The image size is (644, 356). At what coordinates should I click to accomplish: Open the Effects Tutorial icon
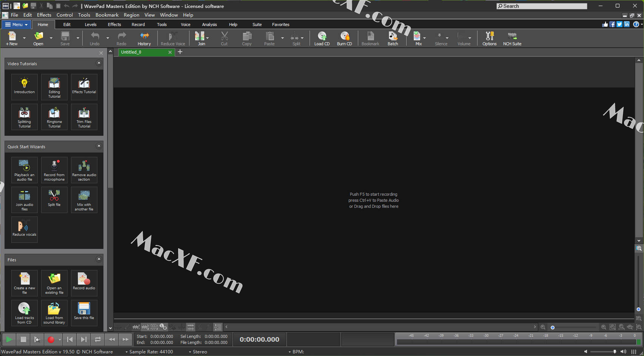coord(84,87)
